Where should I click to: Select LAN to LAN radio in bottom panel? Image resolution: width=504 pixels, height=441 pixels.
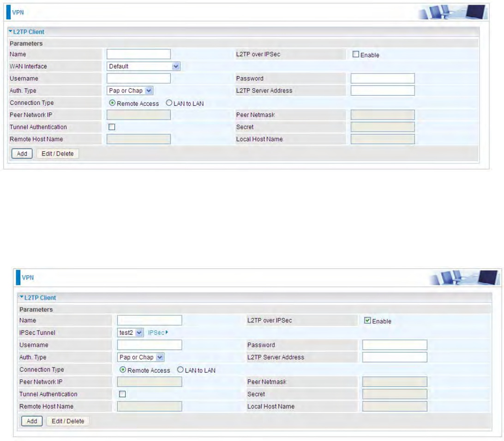pos(180,369)
